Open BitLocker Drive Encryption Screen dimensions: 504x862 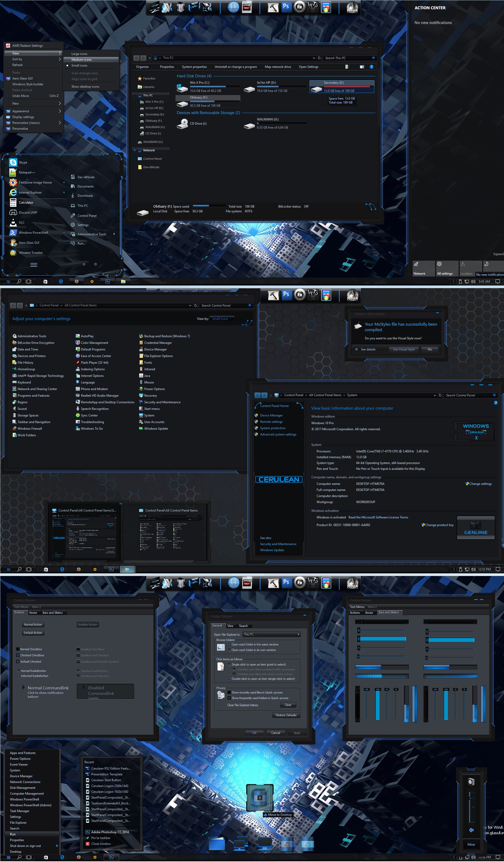(x=34, y=343)
